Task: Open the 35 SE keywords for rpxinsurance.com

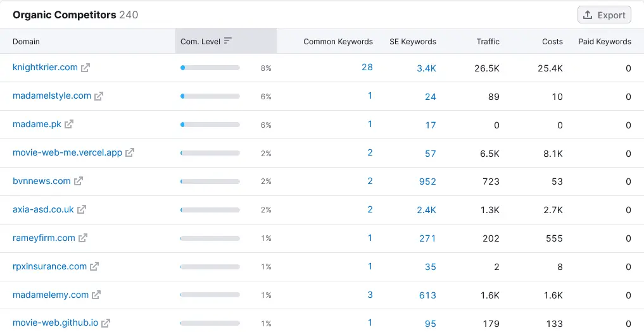Action: (x=431, y=267)
